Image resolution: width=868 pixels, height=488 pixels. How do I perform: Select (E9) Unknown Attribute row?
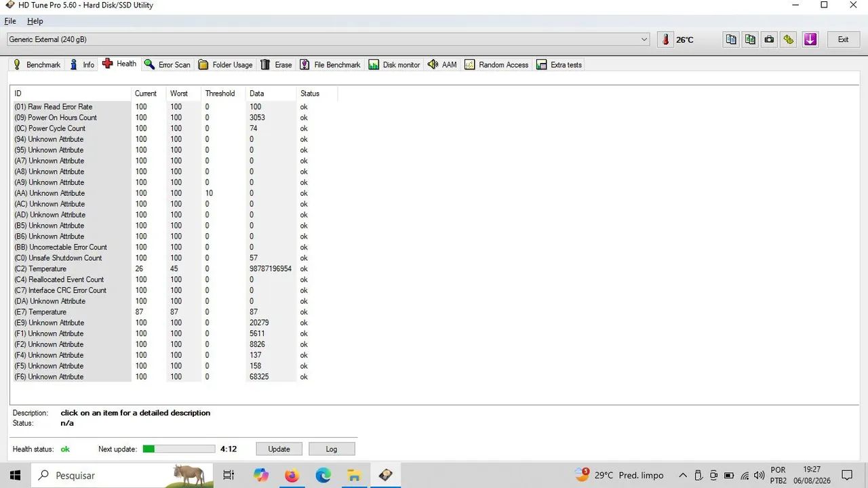click(174, 323)
